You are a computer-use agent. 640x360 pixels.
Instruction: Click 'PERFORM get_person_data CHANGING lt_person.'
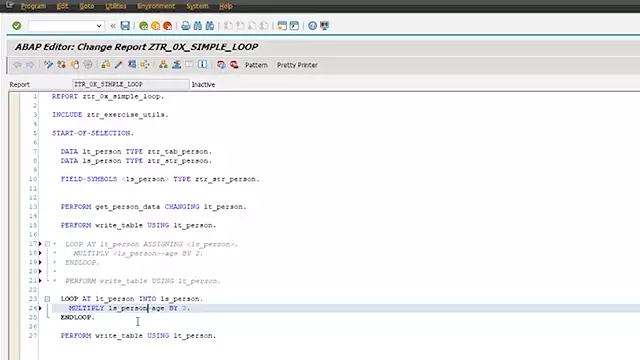coord(153,207)
